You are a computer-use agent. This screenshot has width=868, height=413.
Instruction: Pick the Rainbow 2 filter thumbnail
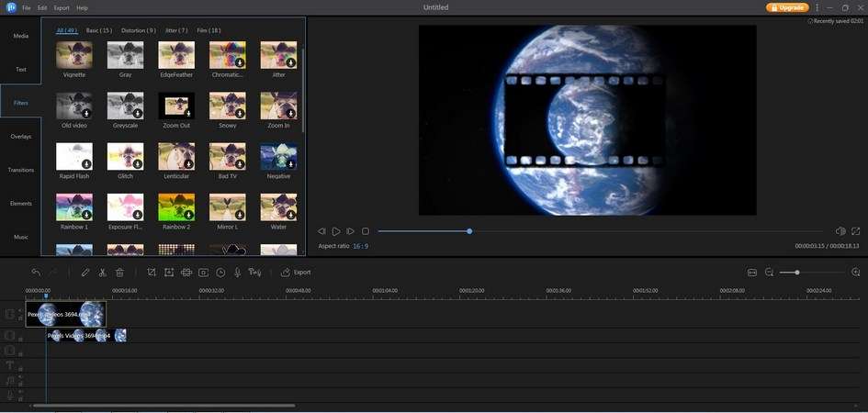(x=176, y=206)
